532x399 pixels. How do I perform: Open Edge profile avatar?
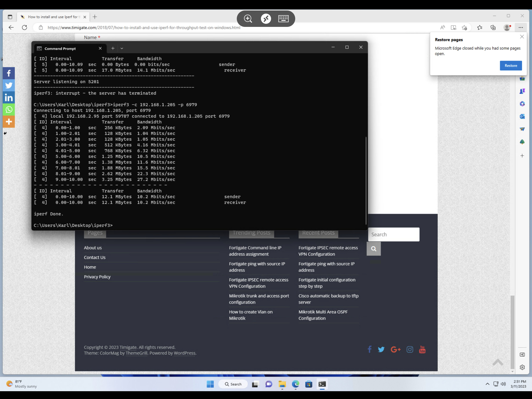point(507,27)
